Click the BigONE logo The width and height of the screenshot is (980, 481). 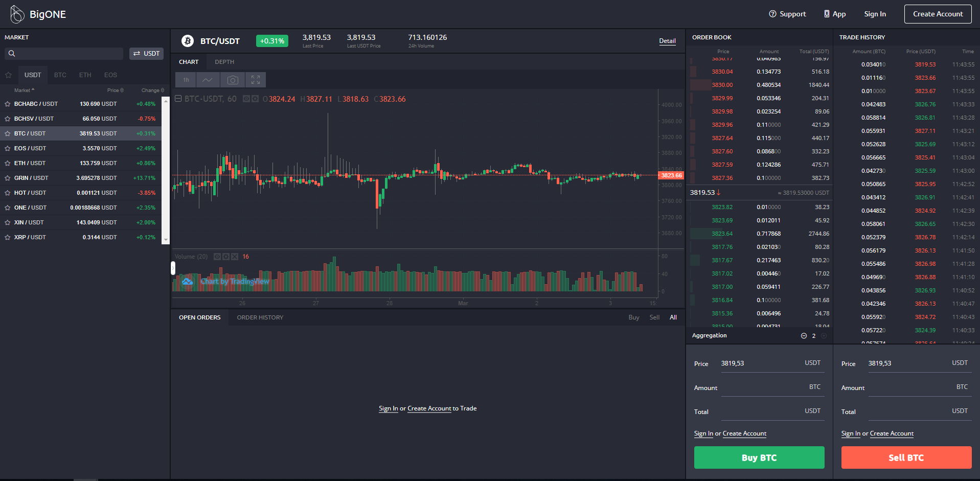(x=38, y=14)
